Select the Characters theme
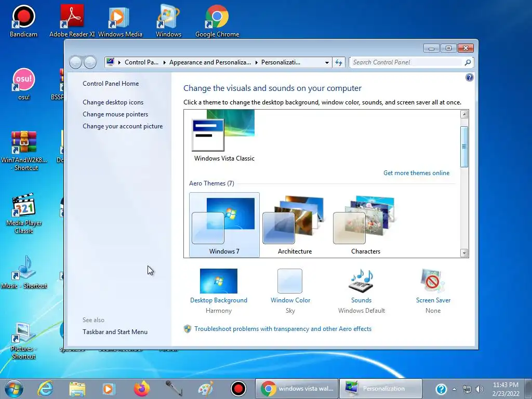This screenshot has height=399, width=532. pyautogui.click(x=365, y=225)
